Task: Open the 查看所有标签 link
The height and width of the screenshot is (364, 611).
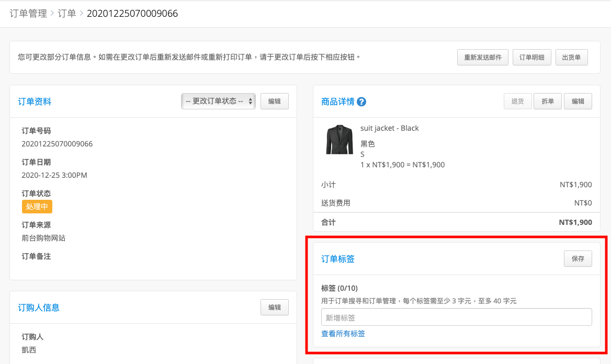Action: click(x=343, y=334)
